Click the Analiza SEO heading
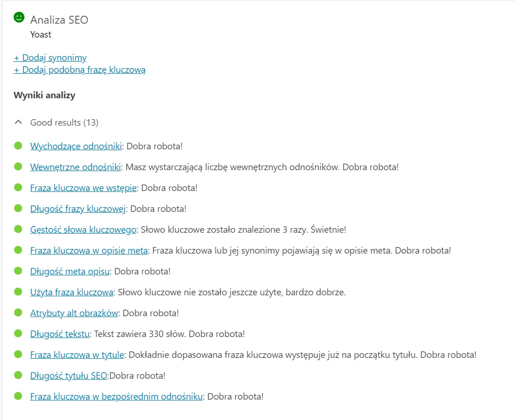The height and width of the screenshot is (420, 515). (x=59, y=20)
